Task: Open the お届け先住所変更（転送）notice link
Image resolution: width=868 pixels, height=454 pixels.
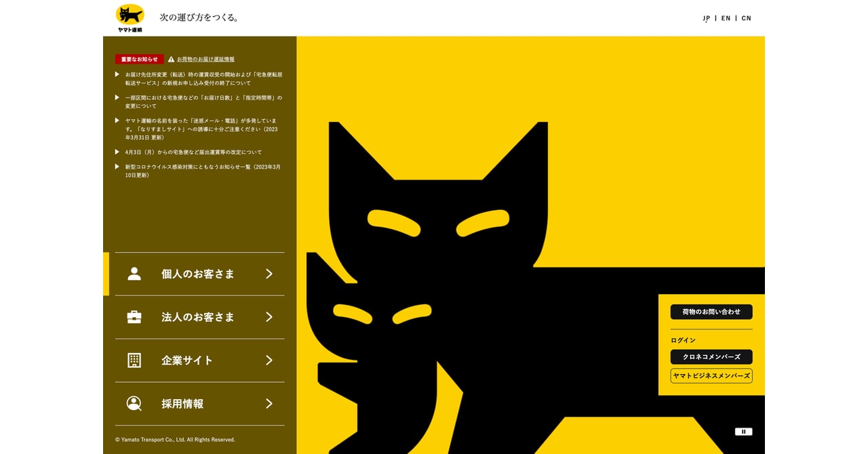Action: click(x=203, y=79)
